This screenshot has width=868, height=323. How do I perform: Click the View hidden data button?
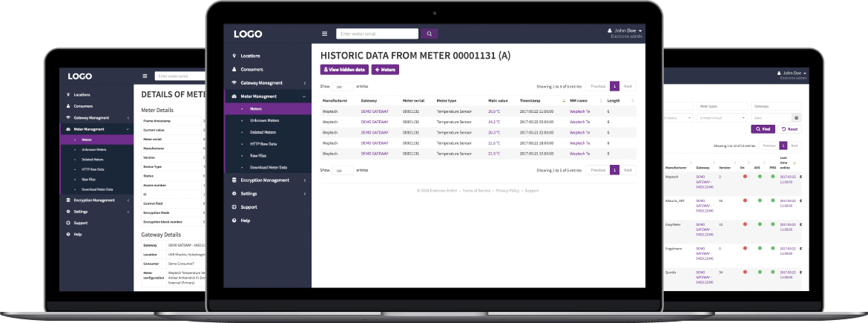[344, 70]
